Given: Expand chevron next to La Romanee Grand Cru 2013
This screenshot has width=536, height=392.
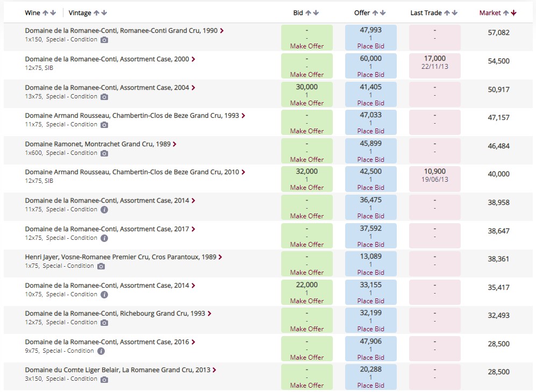Looking at the screenshot, I should [215, 370].
